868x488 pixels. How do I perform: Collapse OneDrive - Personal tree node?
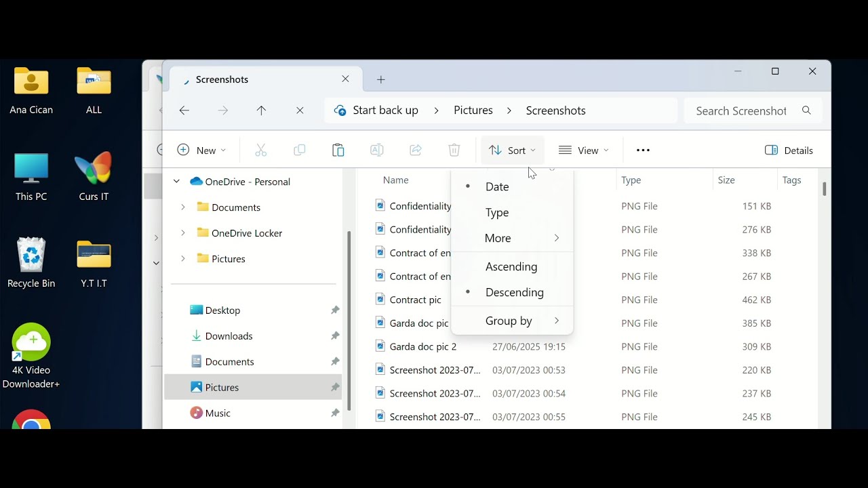point(176,182)
